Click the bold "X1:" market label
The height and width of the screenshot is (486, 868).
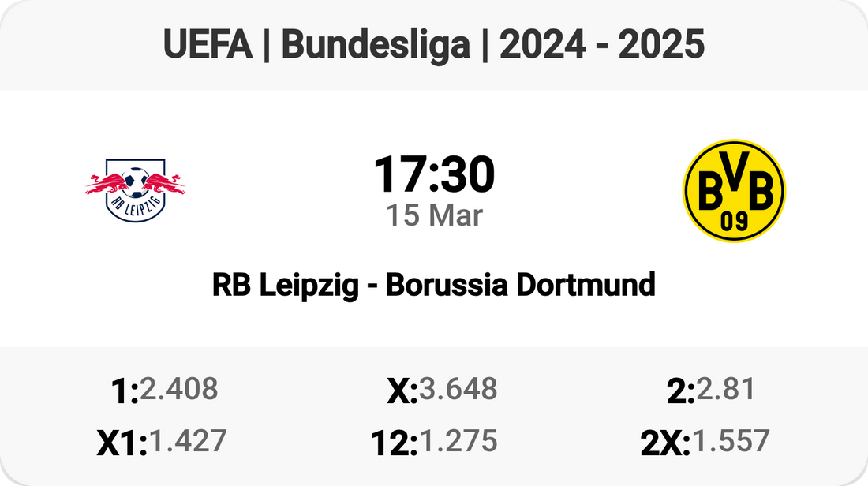click(x=122, y=443)
